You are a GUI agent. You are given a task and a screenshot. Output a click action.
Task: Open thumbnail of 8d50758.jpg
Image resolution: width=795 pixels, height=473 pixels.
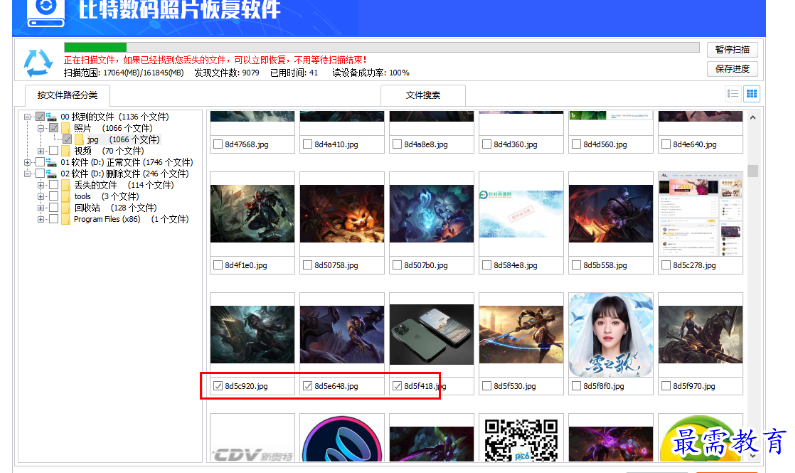tap(342, 213)
